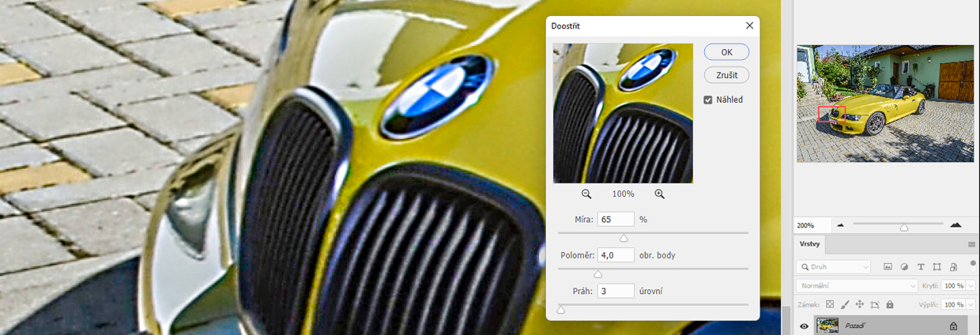The image size is (980, 335).
Task: Close the Doostřit dialog window
Action: point(749,26)
